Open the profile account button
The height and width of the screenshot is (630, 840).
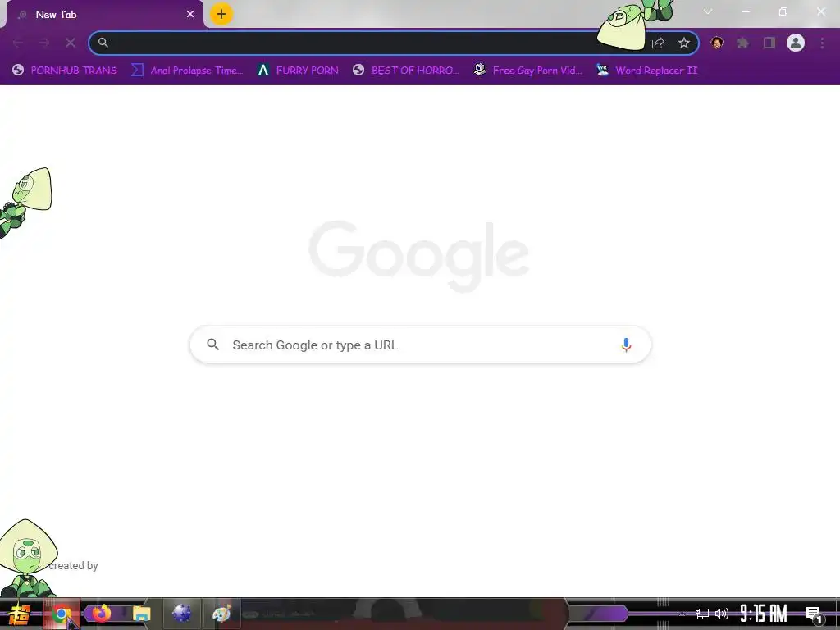coord(796,43)
